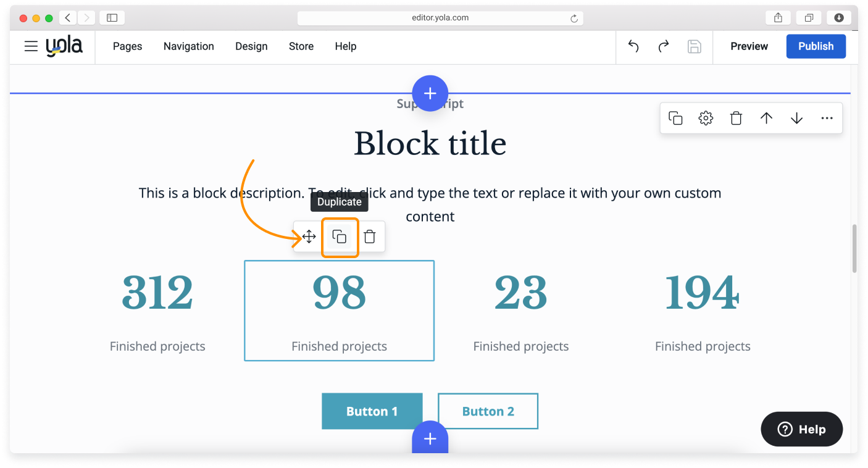Open the Store menu
Screen dimensions: 868x468
point(301,46)
